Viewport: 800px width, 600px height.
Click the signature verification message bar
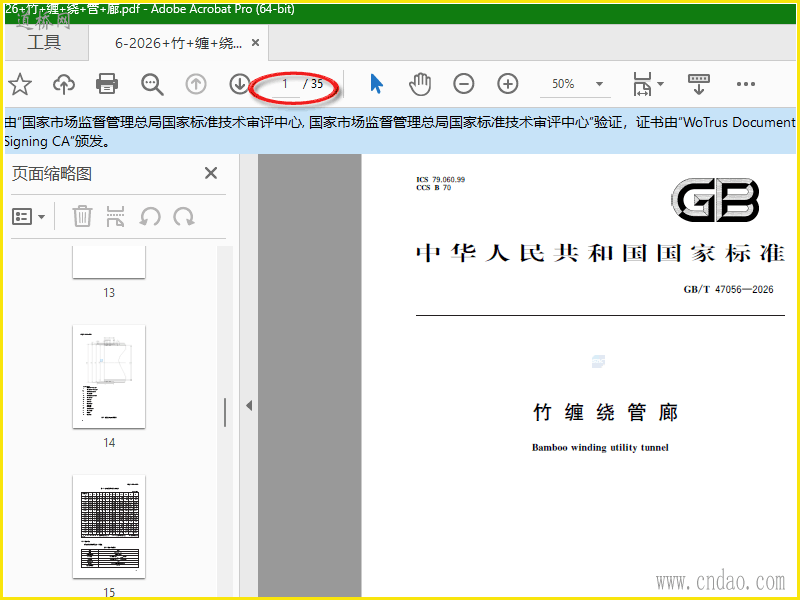point(400,132)
